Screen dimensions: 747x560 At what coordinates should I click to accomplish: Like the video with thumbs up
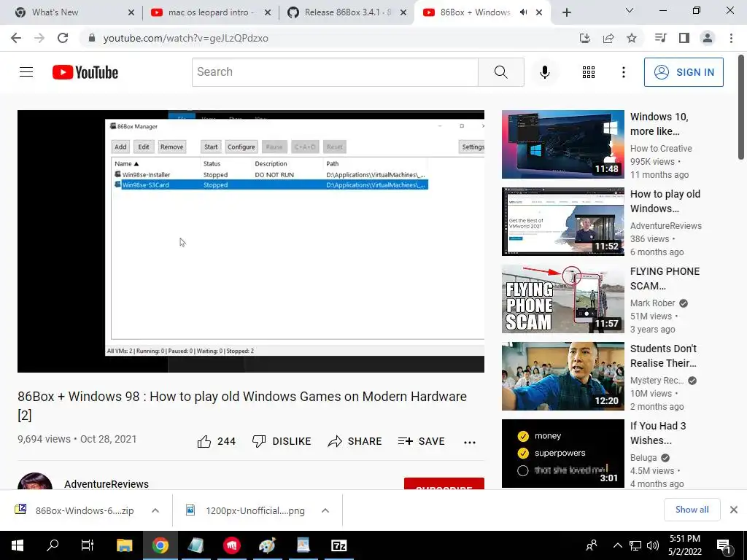pyautogui.click(x=217, y=441)
